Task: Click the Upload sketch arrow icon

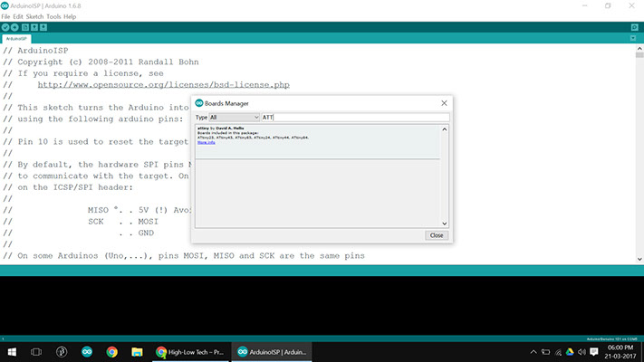Action: tap(14, 27)
